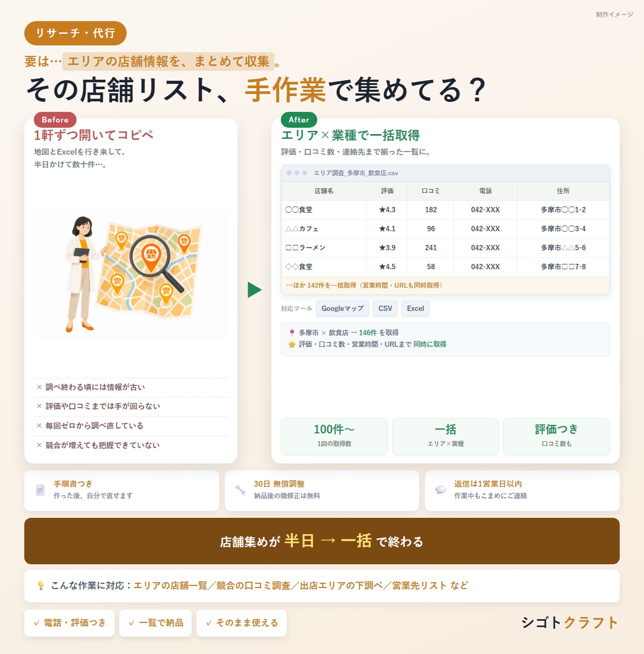Click the 同時に取得 green text
Image resolution: width=644 pixels, height=654 pixels.
[430, 344]
